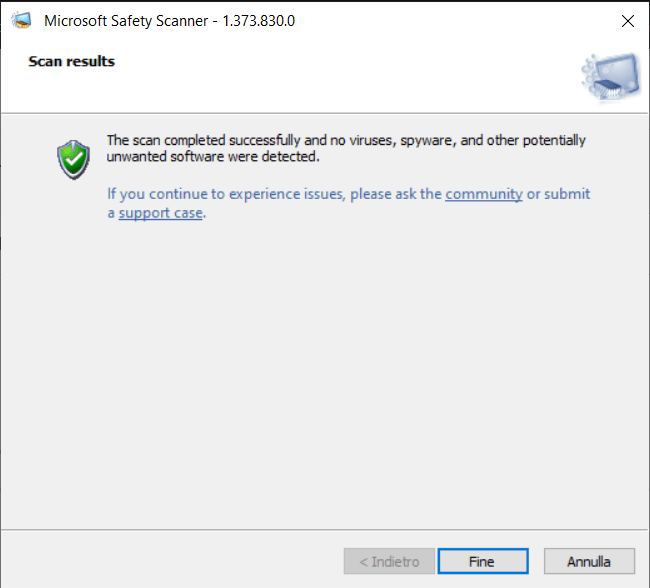
Task: Click the Scan results heading
Action: coord(71,61)
